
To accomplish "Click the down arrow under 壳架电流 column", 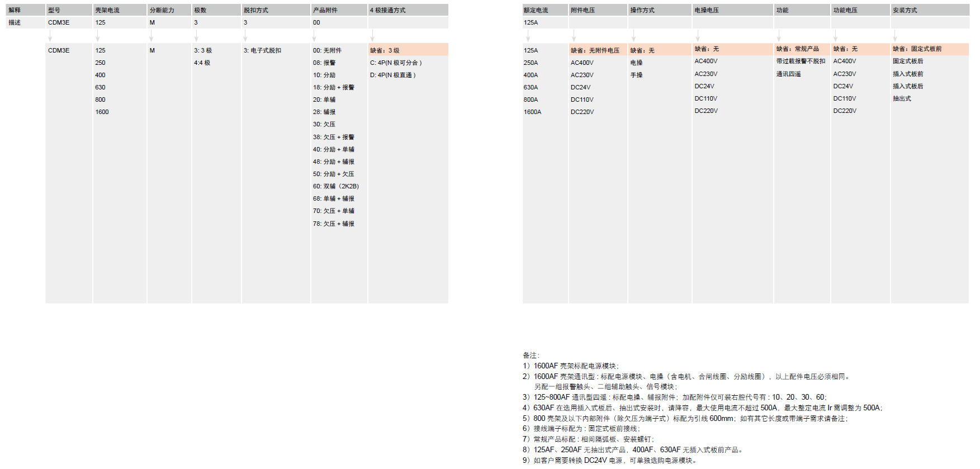I will coord(97,36).
